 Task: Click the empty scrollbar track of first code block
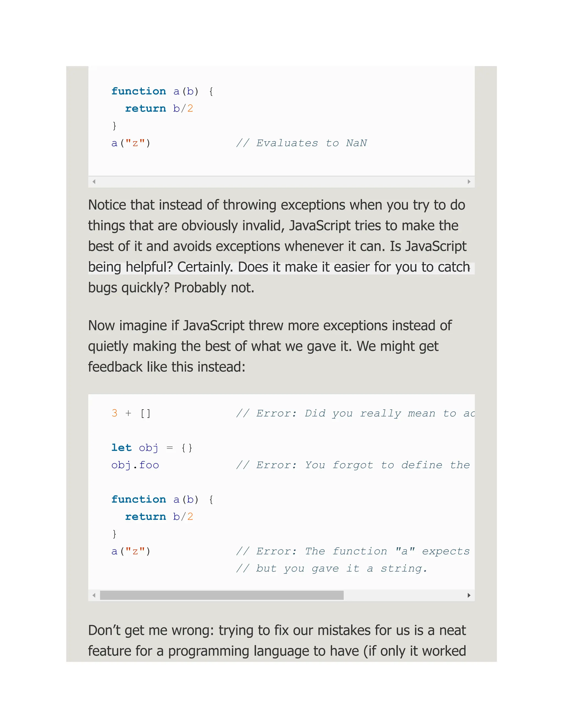(281, 182)
